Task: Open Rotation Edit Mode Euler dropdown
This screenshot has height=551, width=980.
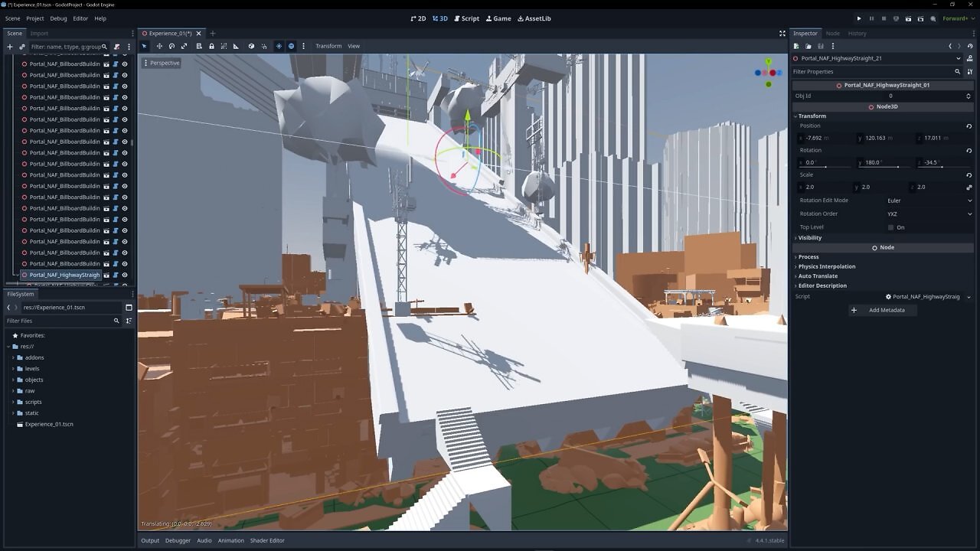Action: [x=929, y=201]
